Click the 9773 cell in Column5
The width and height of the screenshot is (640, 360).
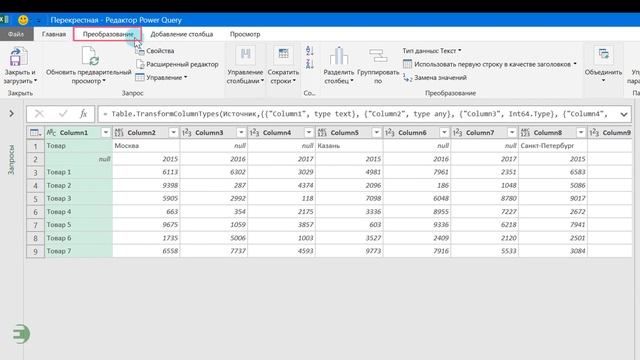(349, 251)
